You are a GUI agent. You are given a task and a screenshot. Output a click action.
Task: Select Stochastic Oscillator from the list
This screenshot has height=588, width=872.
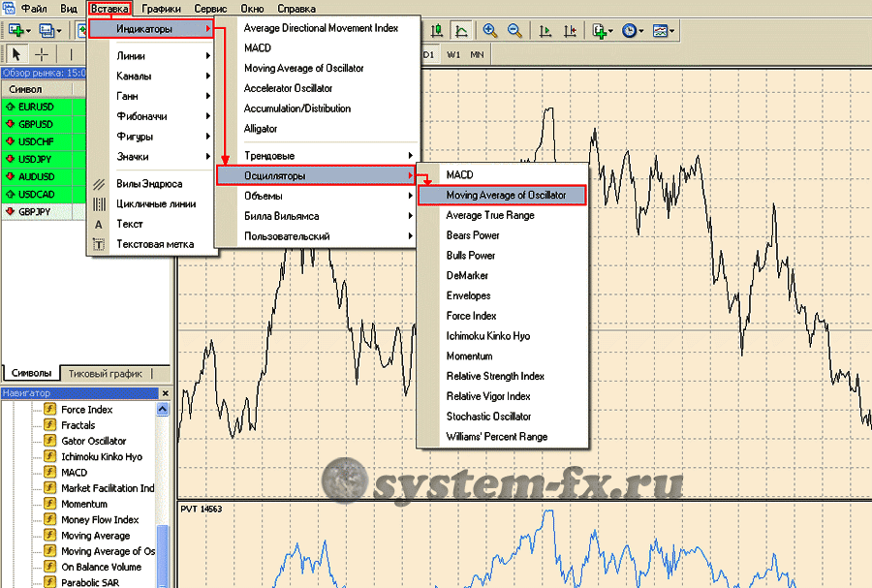point(488,417)
